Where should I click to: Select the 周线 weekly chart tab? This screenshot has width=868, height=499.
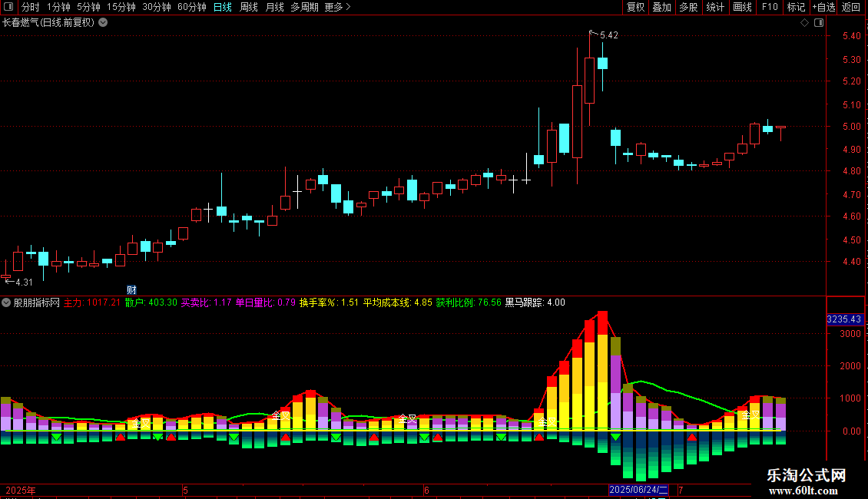click(249, 7)
